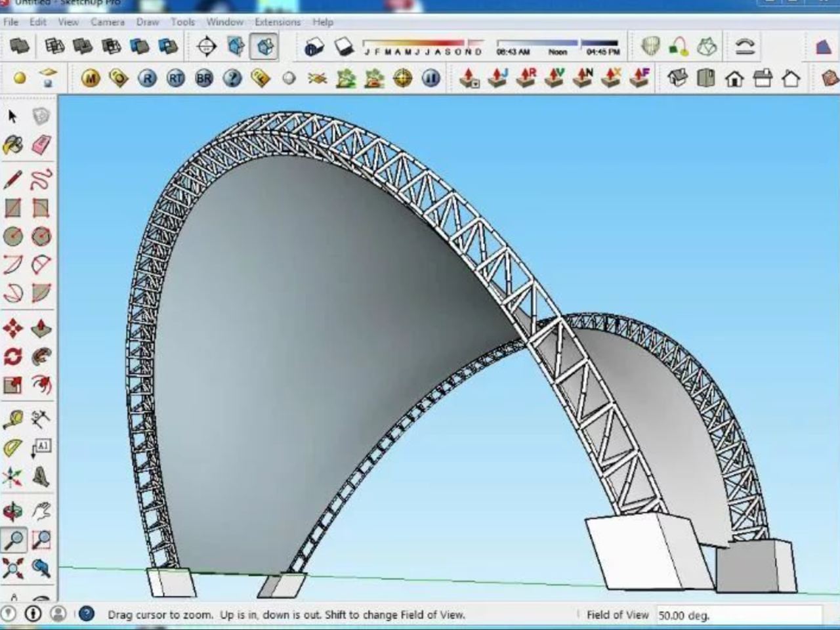Switch to Iso standard view house icon

tap(677, 78)
